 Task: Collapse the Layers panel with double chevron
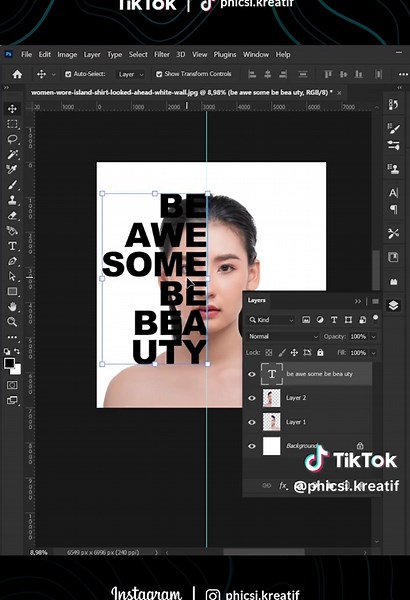click(358, 301)
